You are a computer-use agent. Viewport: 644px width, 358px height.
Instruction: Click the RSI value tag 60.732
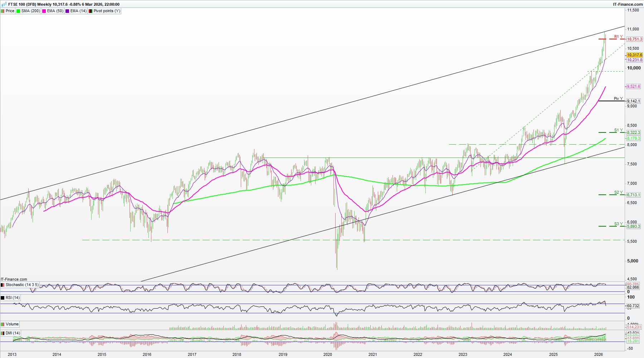(633, 306)
